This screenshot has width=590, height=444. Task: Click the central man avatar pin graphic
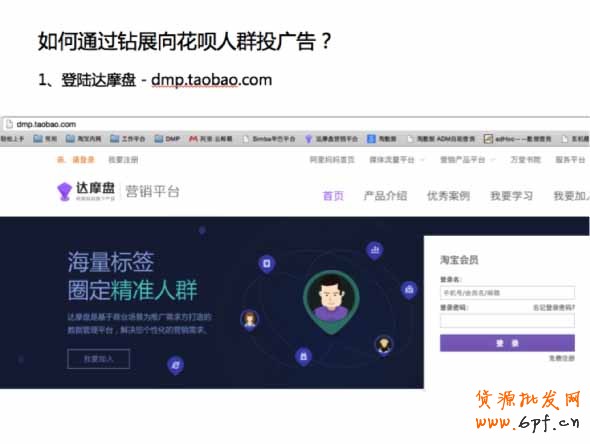pos(331,302)
